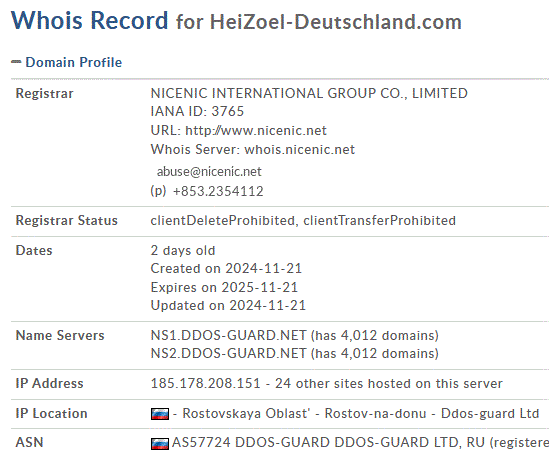
Task: Click the minus icon beside Domain Profile
Action: click(x=16, y=62)
